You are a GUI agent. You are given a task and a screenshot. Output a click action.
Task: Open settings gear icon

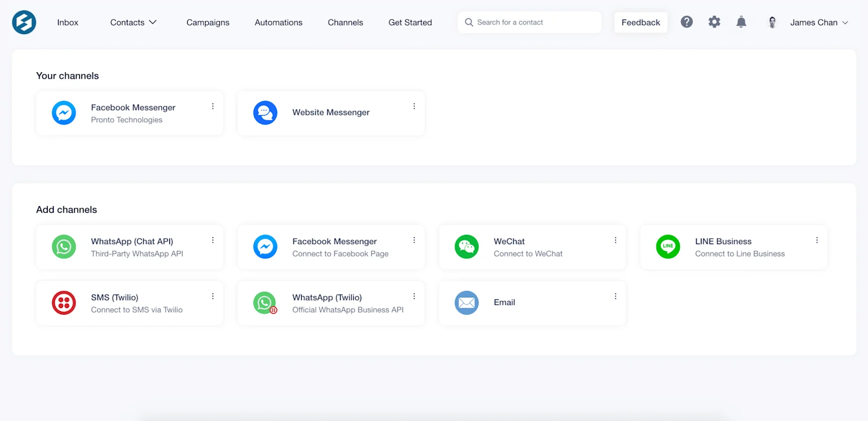coord(714,22)
